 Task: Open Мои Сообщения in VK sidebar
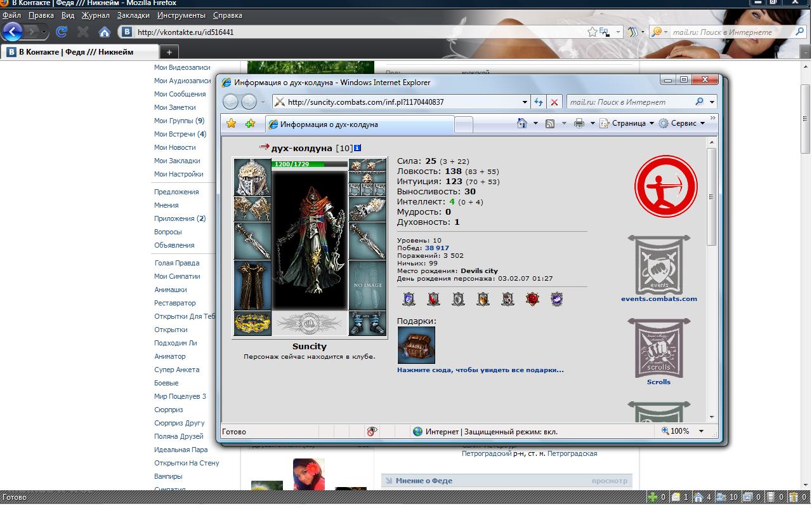pos(180,94)
